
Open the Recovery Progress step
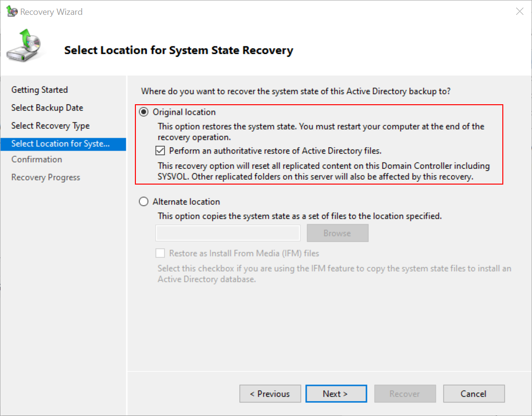click(45, 177)
